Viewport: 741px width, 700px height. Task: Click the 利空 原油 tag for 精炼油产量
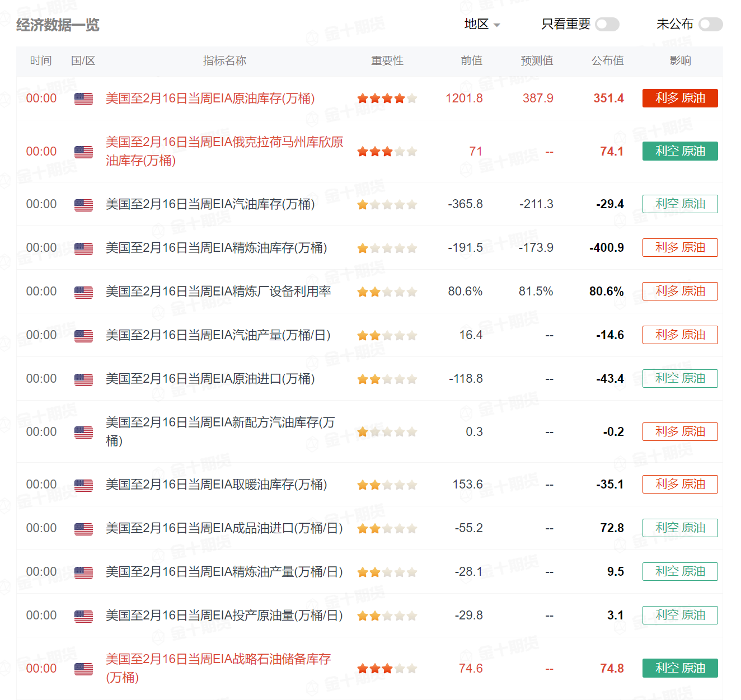coord(680,571)
